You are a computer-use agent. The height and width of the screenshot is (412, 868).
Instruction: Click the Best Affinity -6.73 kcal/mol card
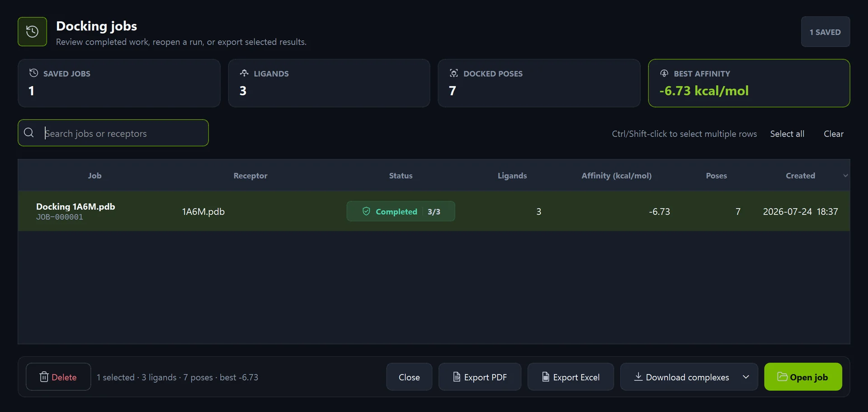click(x=749, y=83)
